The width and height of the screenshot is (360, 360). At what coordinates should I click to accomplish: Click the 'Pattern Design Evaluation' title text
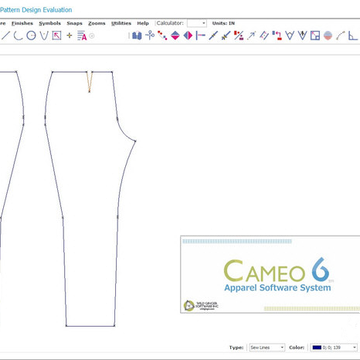[36, 10]
